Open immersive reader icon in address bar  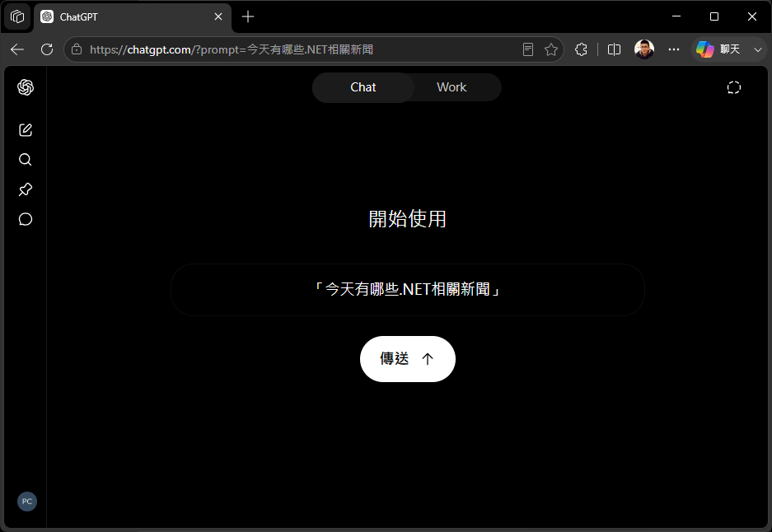(x=528, y=49)
